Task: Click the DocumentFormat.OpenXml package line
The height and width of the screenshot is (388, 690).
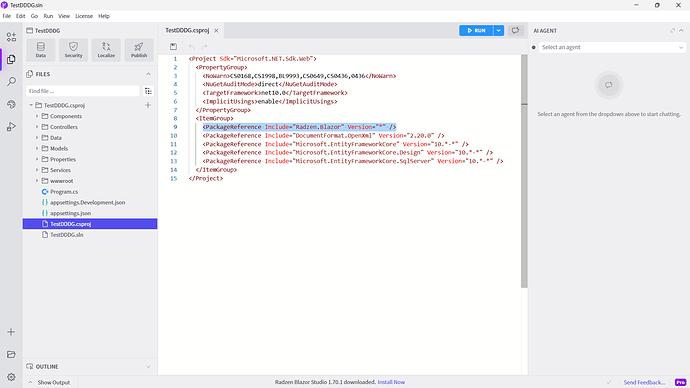Action: (323, 135)
